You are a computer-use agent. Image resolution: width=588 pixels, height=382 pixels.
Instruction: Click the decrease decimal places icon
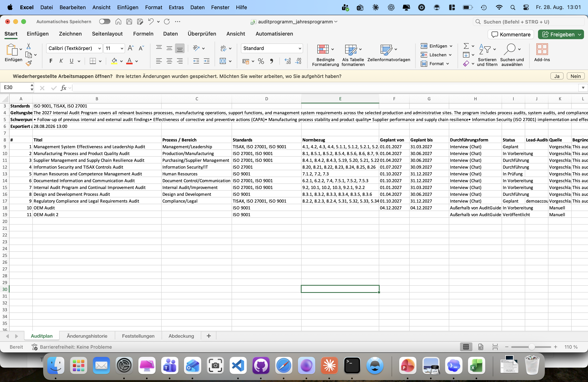click(298, 61)
